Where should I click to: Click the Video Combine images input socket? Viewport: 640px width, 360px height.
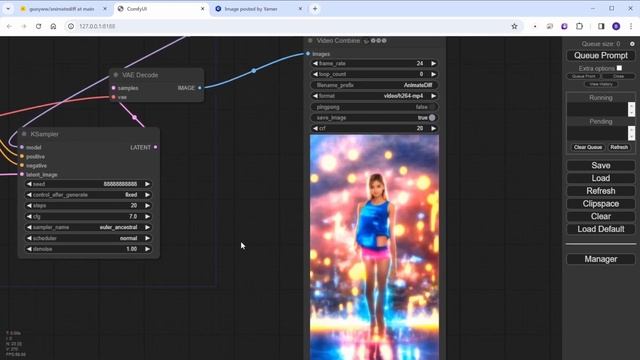point(308,53)
